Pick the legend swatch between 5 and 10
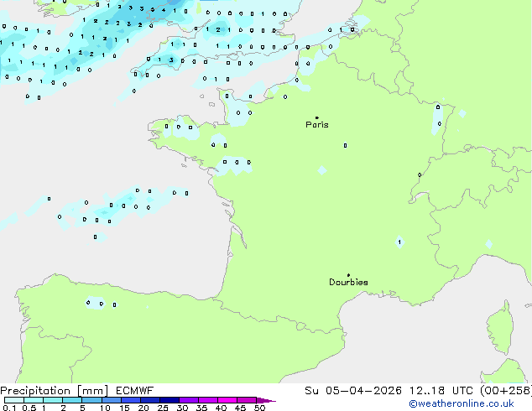Viewport: 532px width, 411px height. [91, 400]
